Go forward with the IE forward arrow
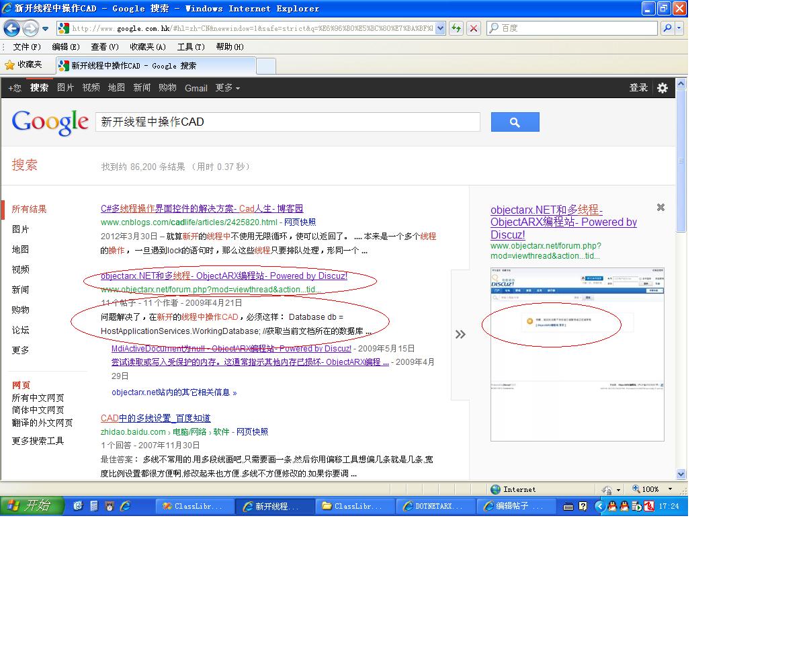The width and height of the screenshot is (811, 672). pyautogui.click(x=30, y=28)
